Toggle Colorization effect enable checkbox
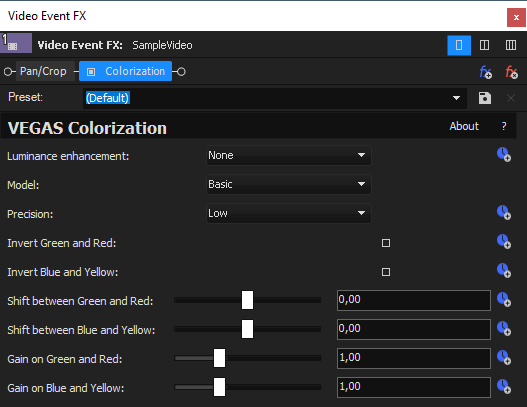The width and height of the screenshot is (527, 407). tap(91, 72)
